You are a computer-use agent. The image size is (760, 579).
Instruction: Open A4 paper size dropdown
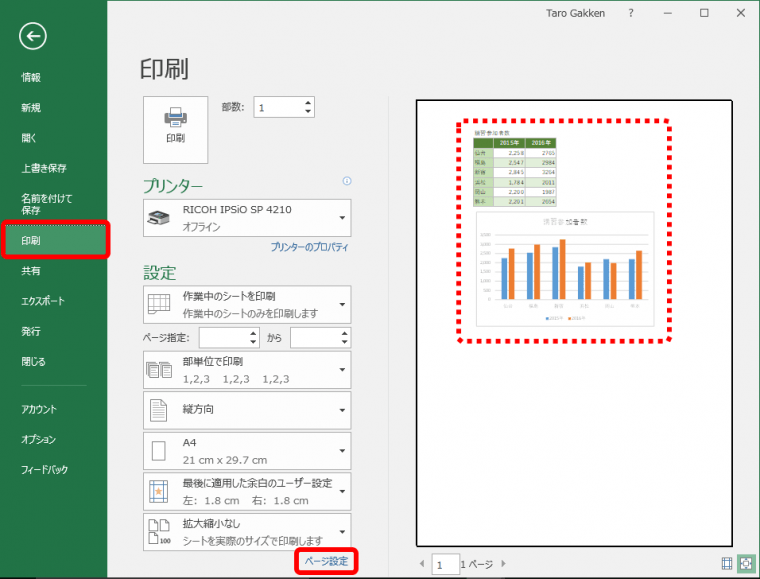pos(247,451)
